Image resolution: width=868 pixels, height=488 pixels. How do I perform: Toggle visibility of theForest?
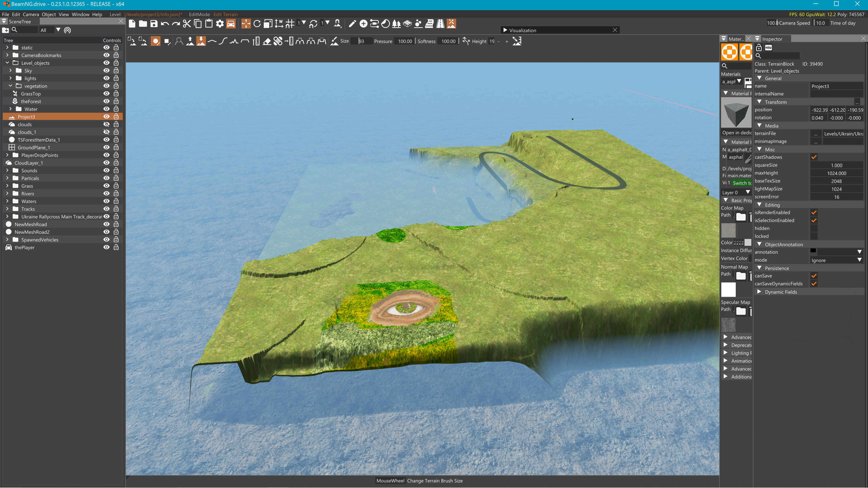(106, 101)
